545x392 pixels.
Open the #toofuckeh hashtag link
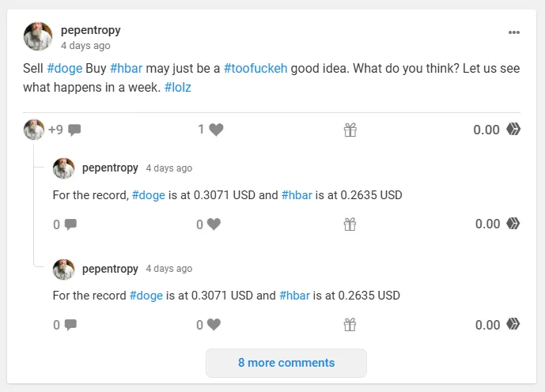[255, 69]
